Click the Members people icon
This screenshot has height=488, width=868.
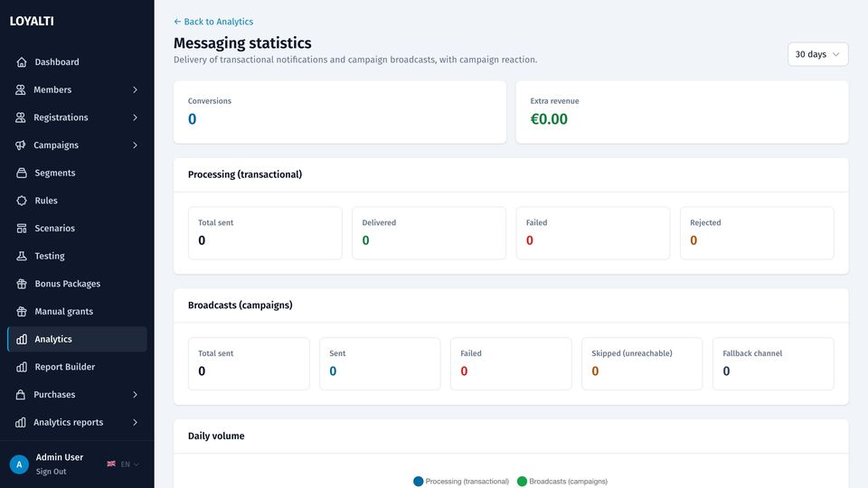click(x=21, y=89)
